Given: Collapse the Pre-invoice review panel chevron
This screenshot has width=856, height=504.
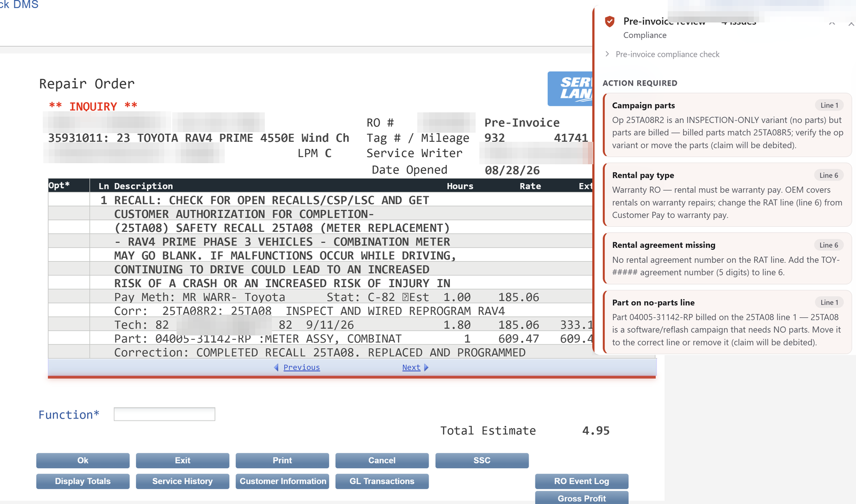Looking at the screenshot, I should pos(832,23).
